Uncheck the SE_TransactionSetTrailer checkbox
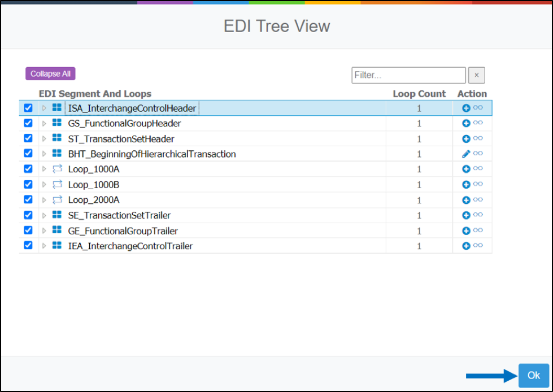The image size is (553, 392). point(28,215)
